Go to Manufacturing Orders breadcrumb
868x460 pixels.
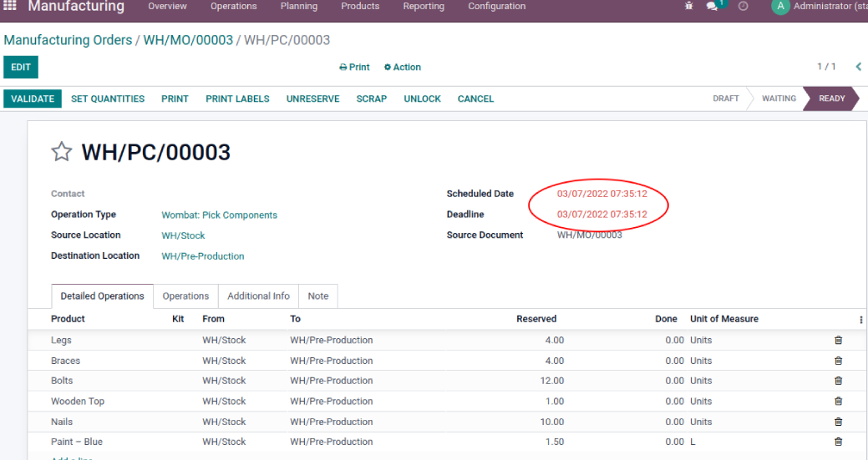pos(69,40)
